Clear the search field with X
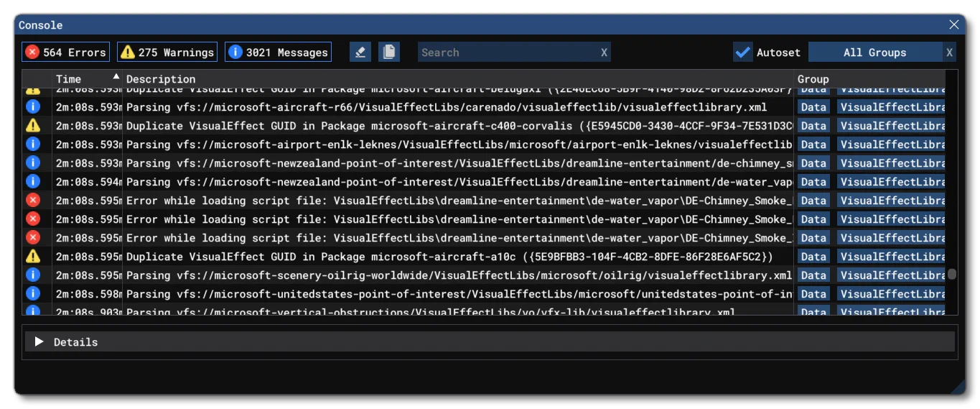 point(604,52)
